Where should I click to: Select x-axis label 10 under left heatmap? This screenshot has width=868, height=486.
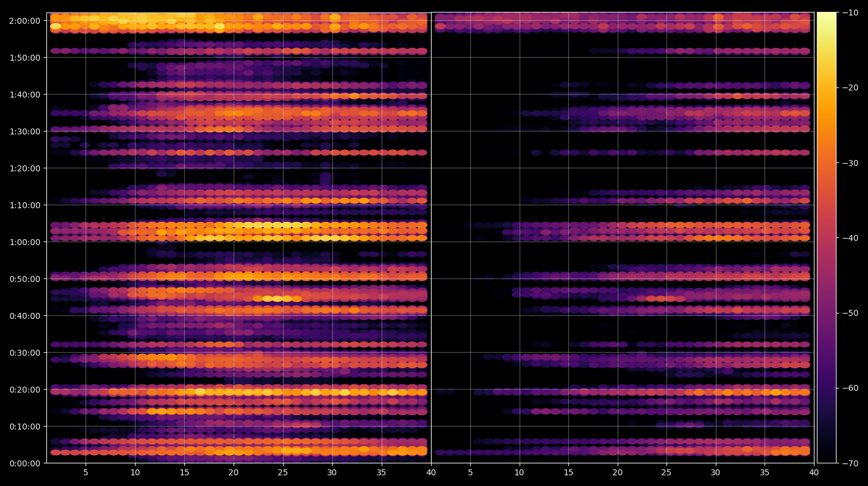[135, 473]
